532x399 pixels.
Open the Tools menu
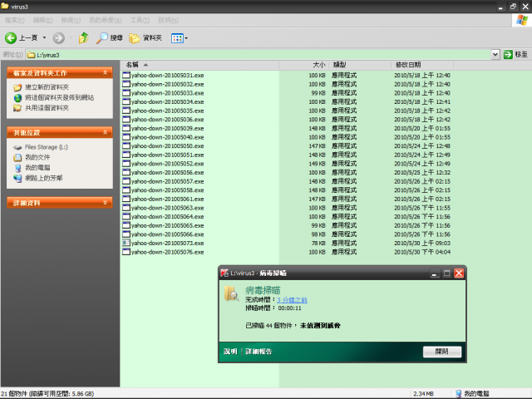coord(140,20)
